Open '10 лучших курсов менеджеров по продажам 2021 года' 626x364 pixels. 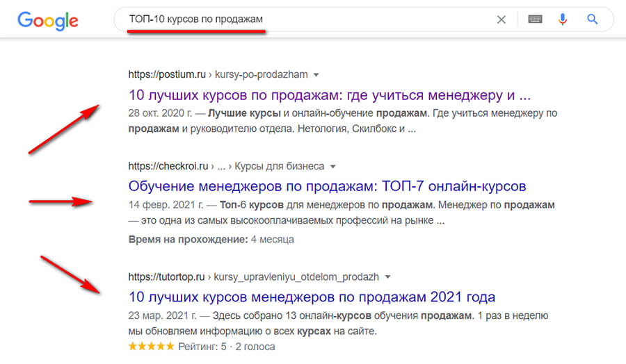coord(312,297)
